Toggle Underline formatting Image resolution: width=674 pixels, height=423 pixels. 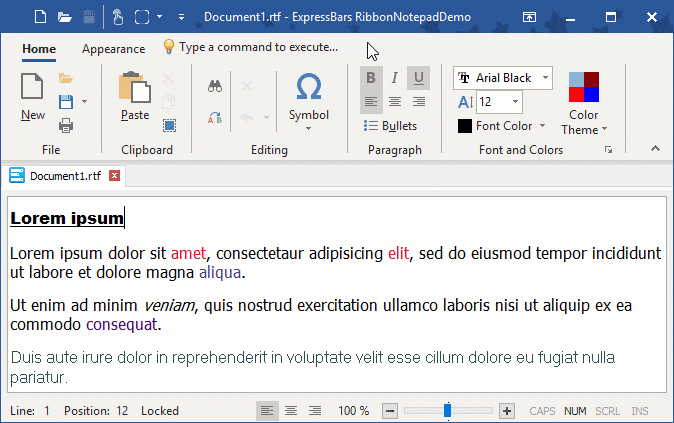pyautogui.click(x=419, y=78)
